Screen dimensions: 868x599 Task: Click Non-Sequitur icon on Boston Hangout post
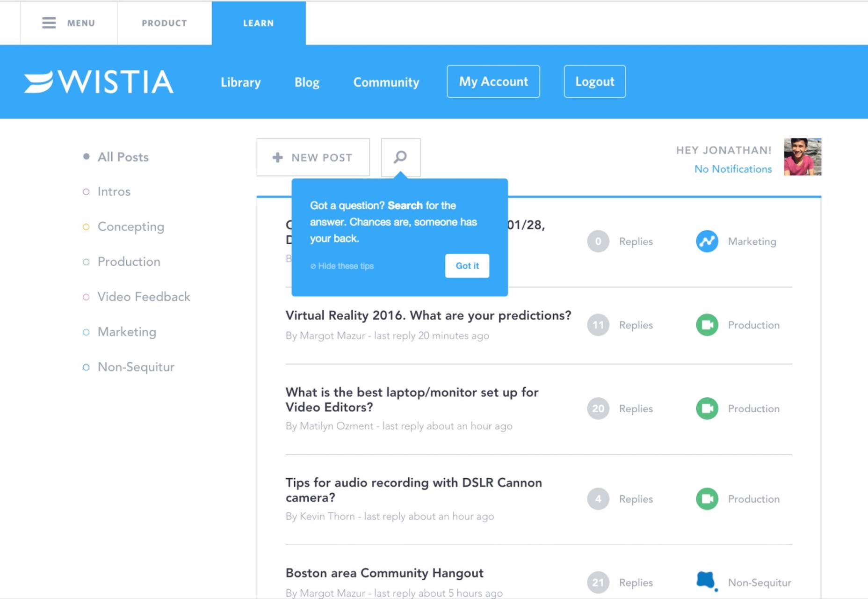707,581
